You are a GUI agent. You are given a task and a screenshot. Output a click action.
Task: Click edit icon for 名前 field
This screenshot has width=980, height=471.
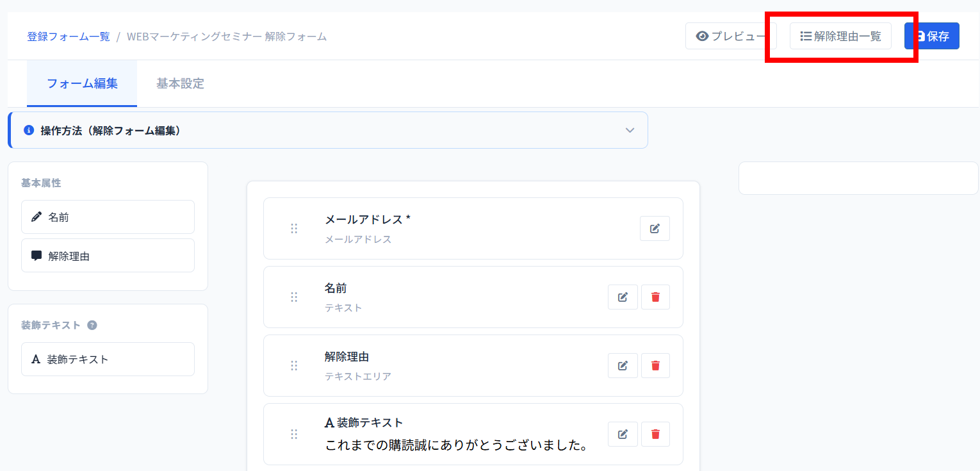[x=623, y=297]
